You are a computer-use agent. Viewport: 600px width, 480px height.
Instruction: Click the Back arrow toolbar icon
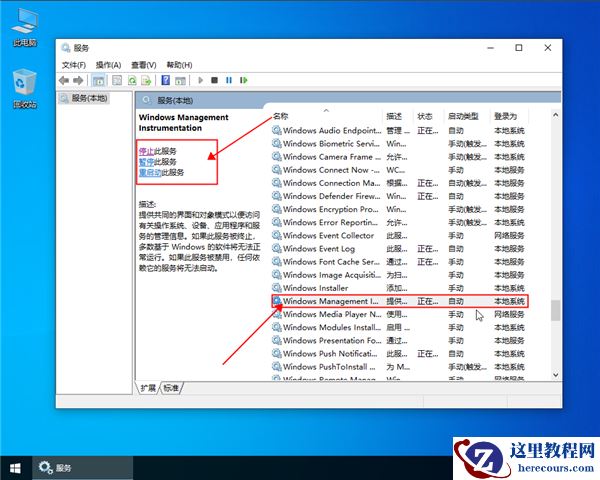[64, 80]
